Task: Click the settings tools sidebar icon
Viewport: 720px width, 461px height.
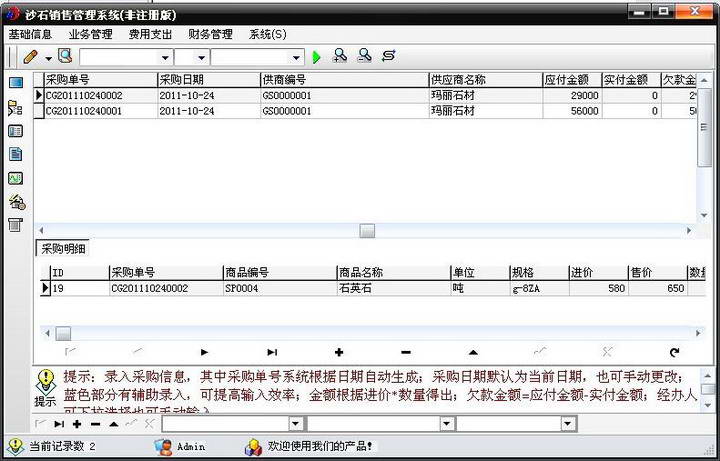Action: (x=17, y=202)
